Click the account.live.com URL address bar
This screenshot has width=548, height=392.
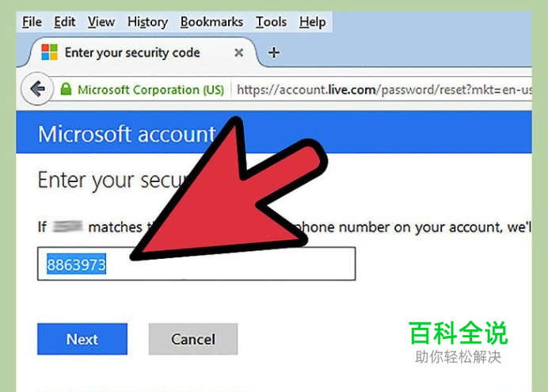[382, 89]
